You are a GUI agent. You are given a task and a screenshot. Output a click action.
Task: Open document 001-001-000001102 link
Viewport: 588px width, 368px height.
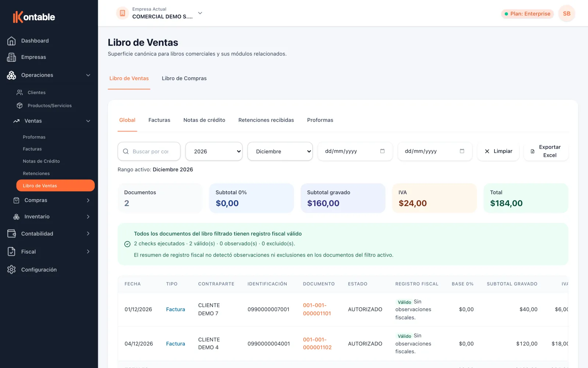pos(317,344)
